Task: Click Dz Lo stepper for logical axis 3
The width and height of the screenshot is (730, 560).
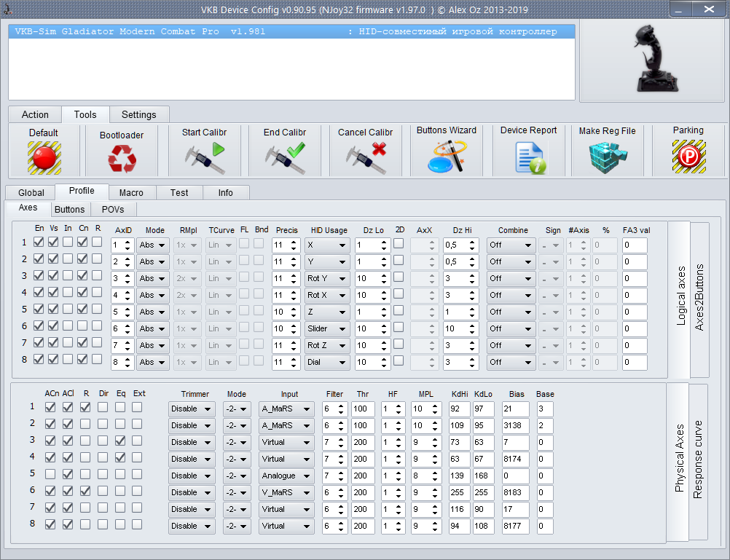Action: [x=384, y=279]
